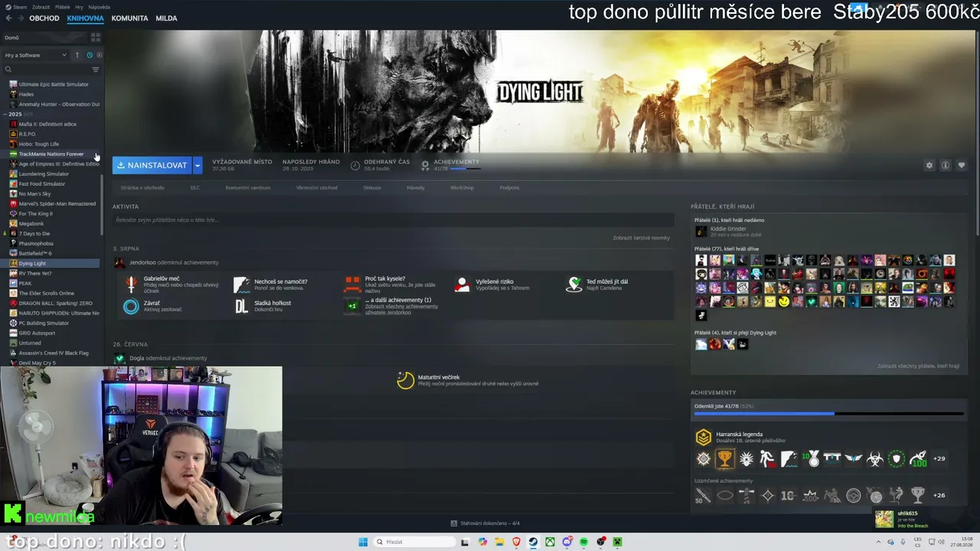Viewport: 980px width, 551px height.
Task: Select Phasmophobia in the library list
Action: pos(36,243)
